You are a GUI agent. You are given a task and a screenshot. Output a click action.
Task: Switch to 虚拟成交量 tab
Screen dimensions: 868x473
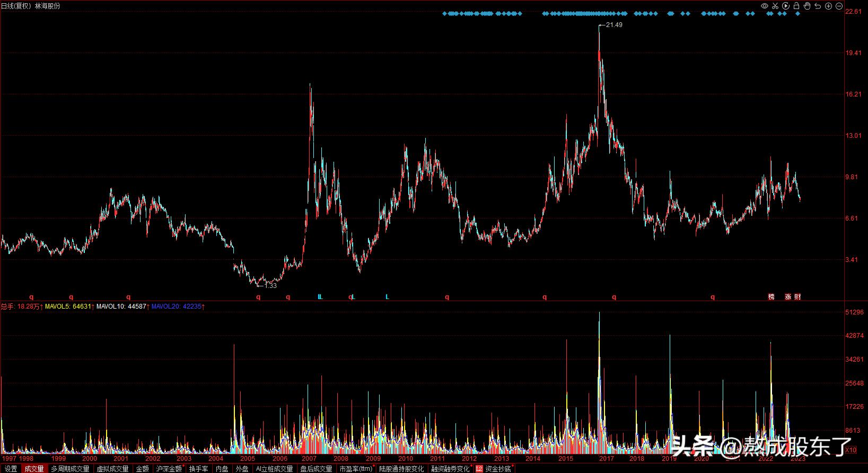112,469
